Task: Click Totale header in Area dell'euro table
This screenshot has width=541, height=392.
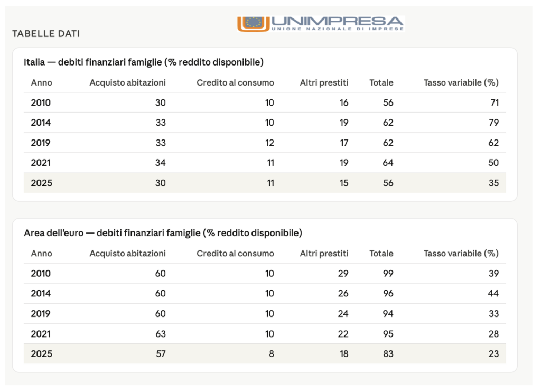Action: (x=381, y=254)
